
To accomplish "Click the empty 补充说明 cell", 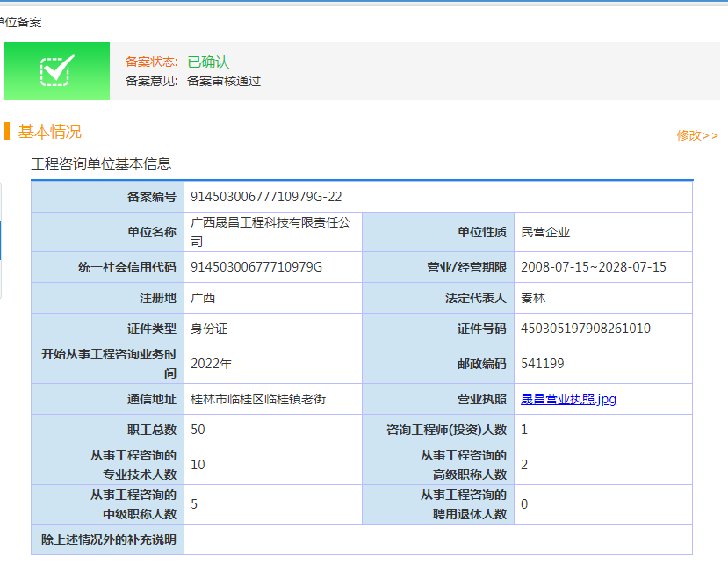I will [x=437, y=539].
